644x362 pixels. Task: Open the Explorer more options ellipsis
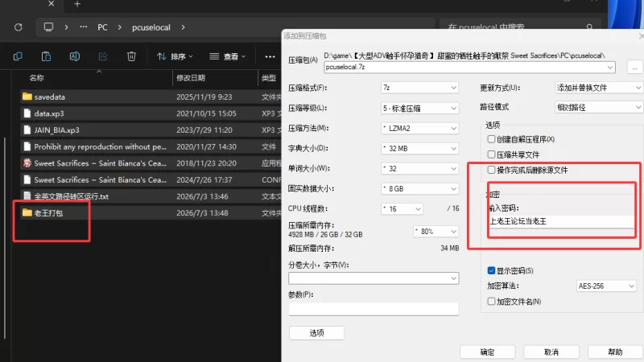(270, 56)
